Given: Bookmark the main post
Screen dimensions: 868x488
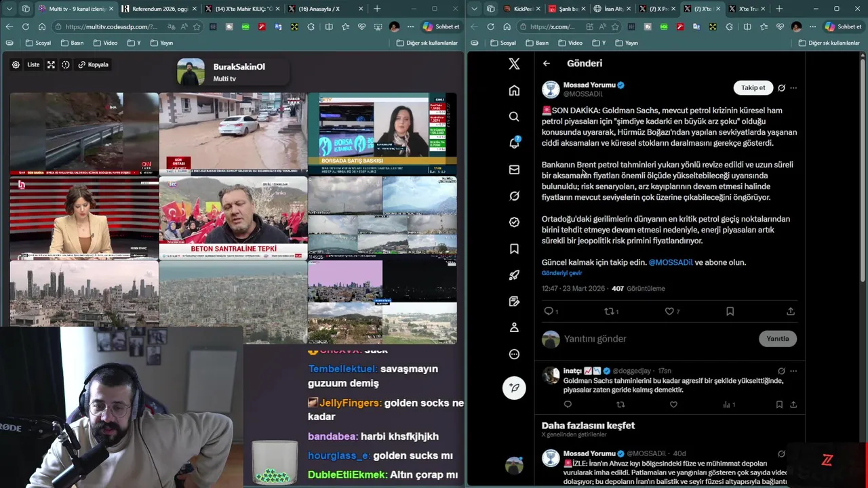Looking at the screenshot, I should point(730,311).
